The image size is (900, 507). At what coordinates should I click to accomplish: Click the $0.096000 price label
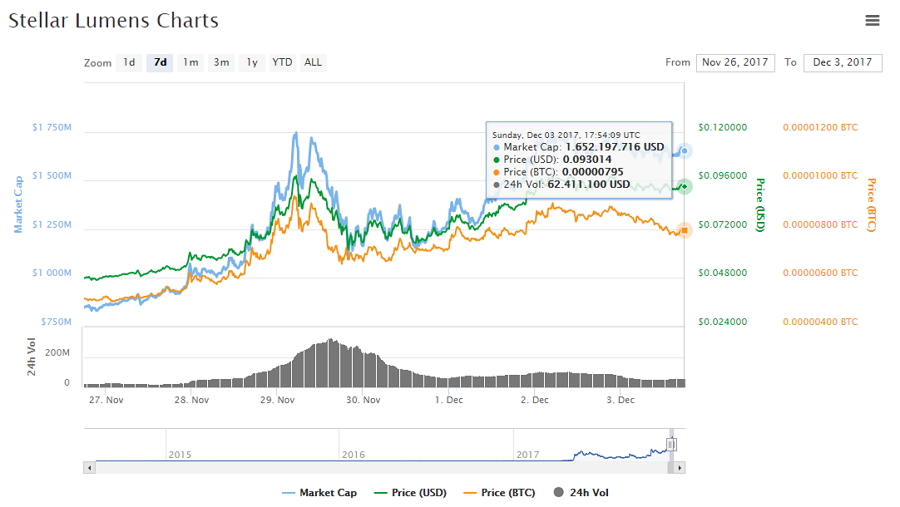click(723, 176)
